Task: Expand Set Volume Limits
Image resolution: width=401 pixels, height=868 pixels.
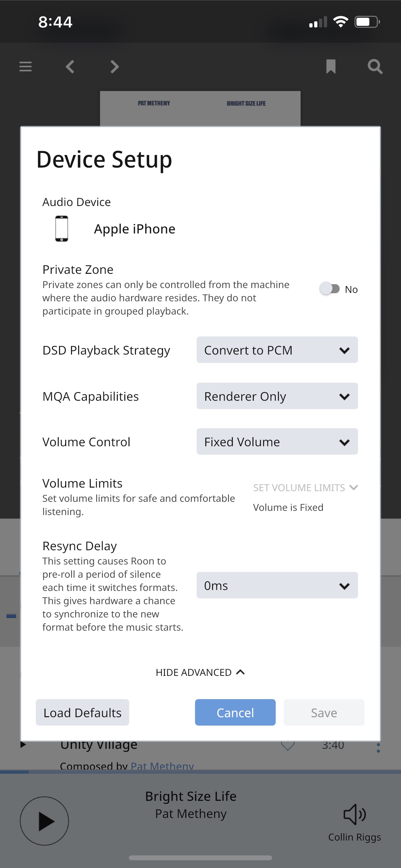Action: (305, 488)
